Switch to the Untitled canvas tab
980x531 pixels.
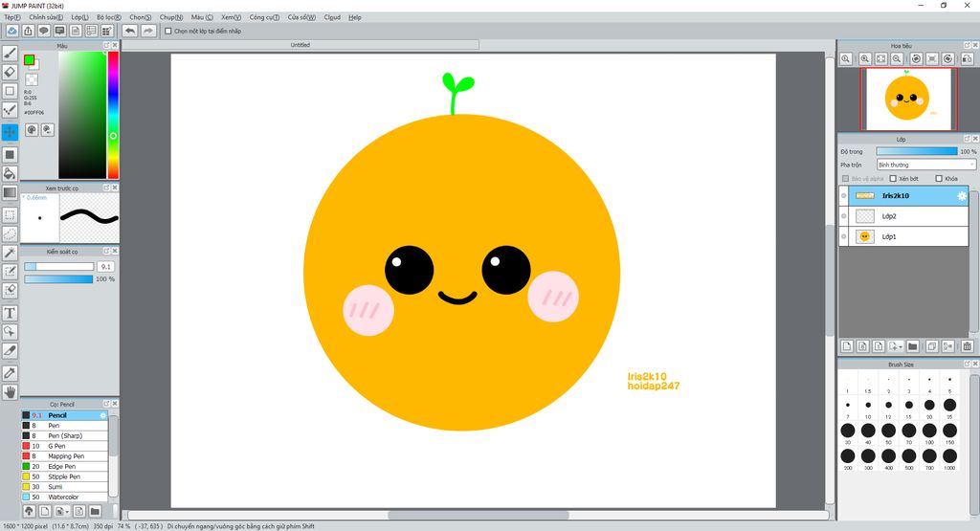(300, 45)
